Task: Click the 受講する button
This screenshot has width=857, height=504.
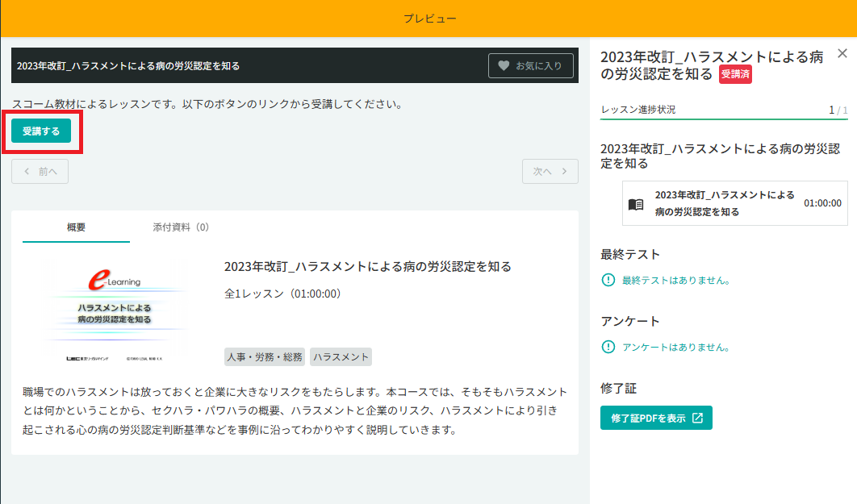Action: (x=41, y=131)
